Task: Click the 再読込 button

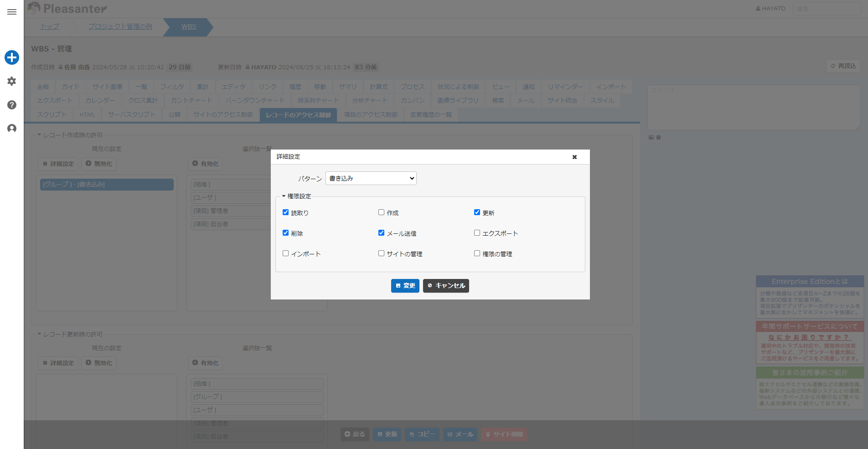Action: [843, 66]
